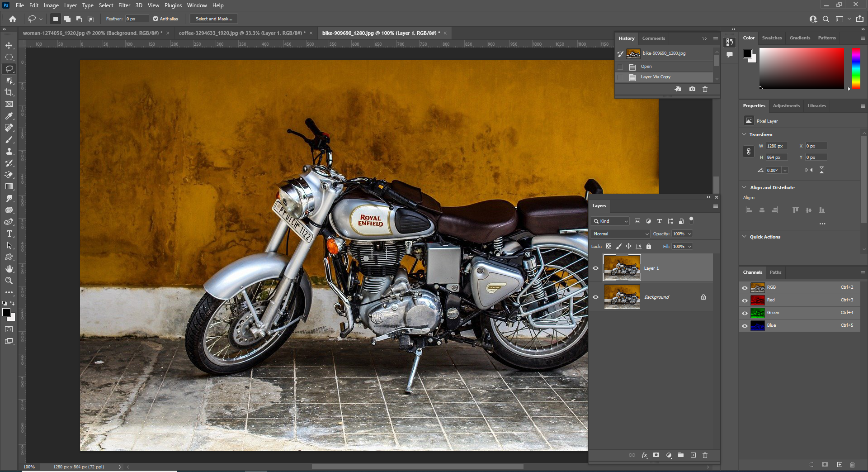The image size is (868, 472).
Task: Open the Filter menu
Action: point(124,5)
